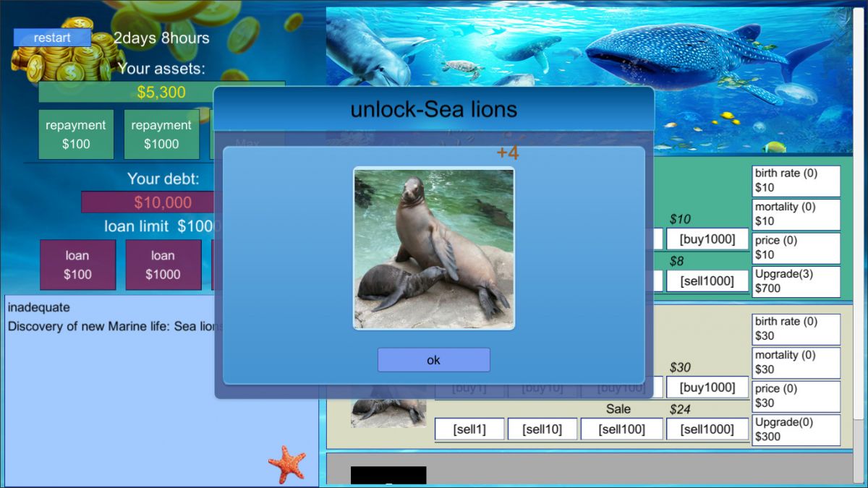The height and width of the screenshot is (488, 868).
Task: Click the 'inadequate' log message
Action: [x=39, y=307]
